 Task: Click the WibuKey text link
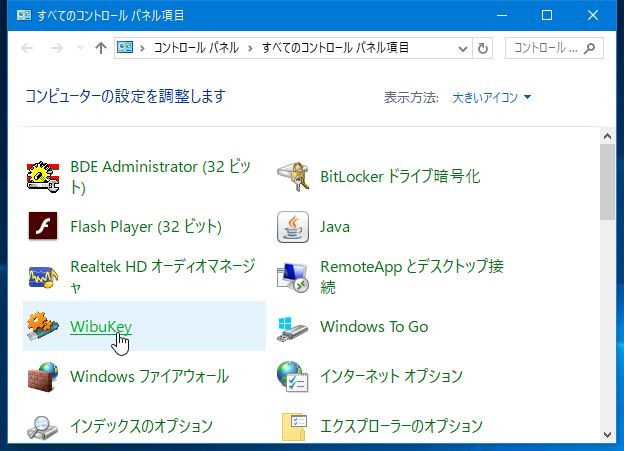(101, 326)
